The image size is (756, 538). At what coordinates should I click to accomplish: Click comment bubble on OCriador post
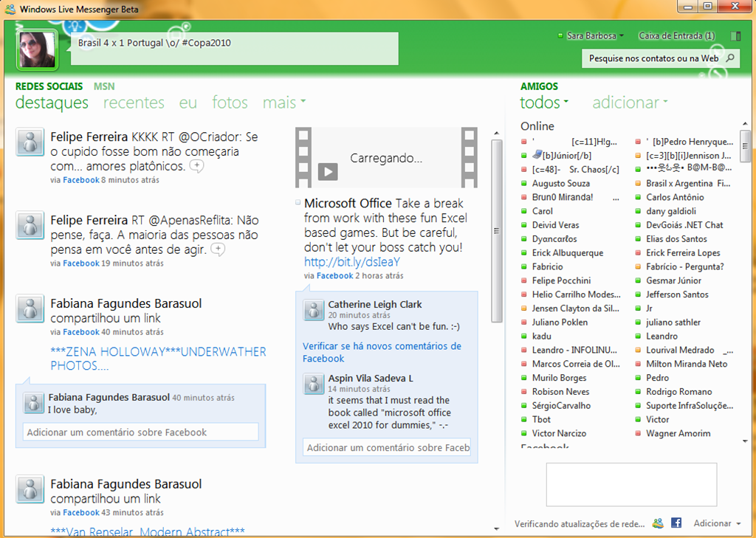[196, 166]
